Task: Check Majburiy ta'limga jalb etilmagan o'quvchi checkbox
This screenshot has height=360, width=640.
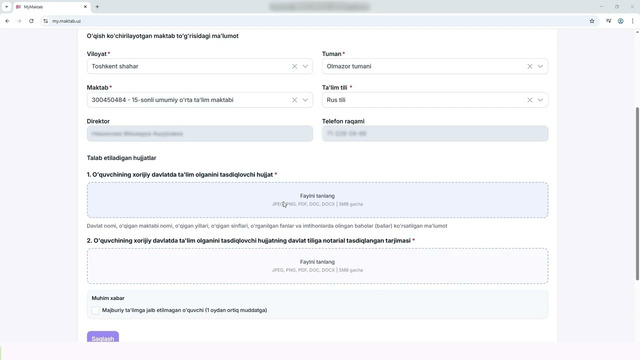Action: (x=96, y=311)
